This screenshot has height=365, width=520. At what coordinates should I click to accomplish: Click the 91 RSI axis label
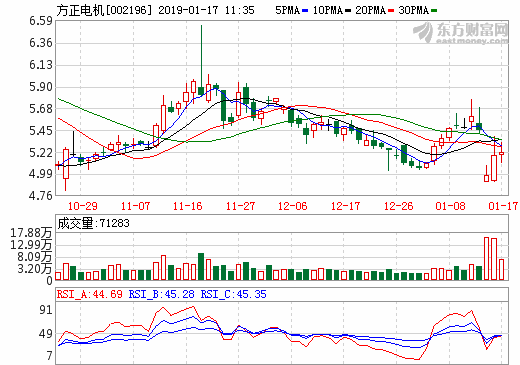(x=46, y=310)
